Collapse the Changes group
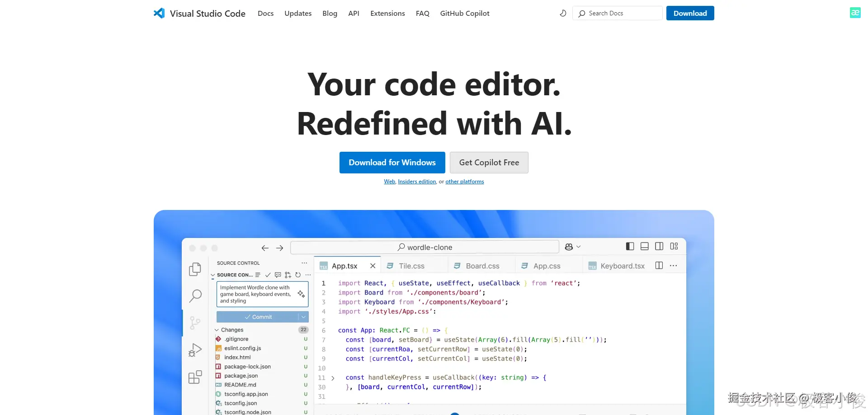The width and height of the screenshot is (868, 415). click(x=217, y=330)
